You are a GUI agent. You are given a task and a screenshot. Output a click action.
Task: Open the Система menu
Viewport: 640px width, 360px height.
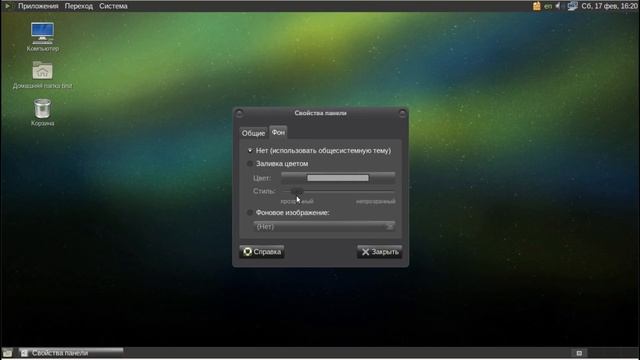click(113, 6)
